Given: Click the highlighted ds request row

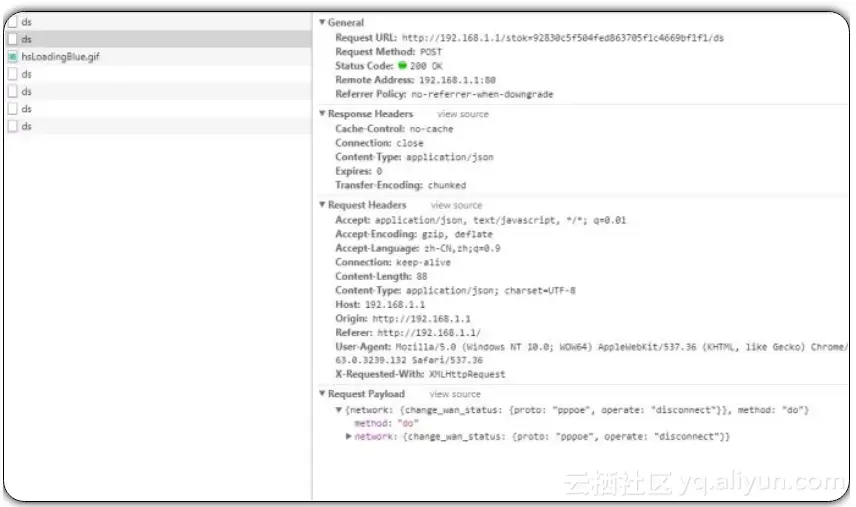Looking at the screenshot, I should (158, 39).
